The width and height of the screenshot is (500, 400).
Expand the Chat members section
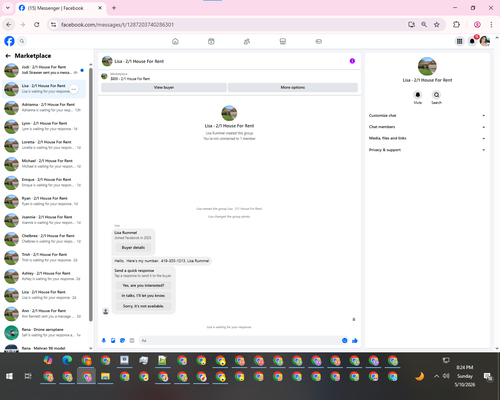(427, 127)
